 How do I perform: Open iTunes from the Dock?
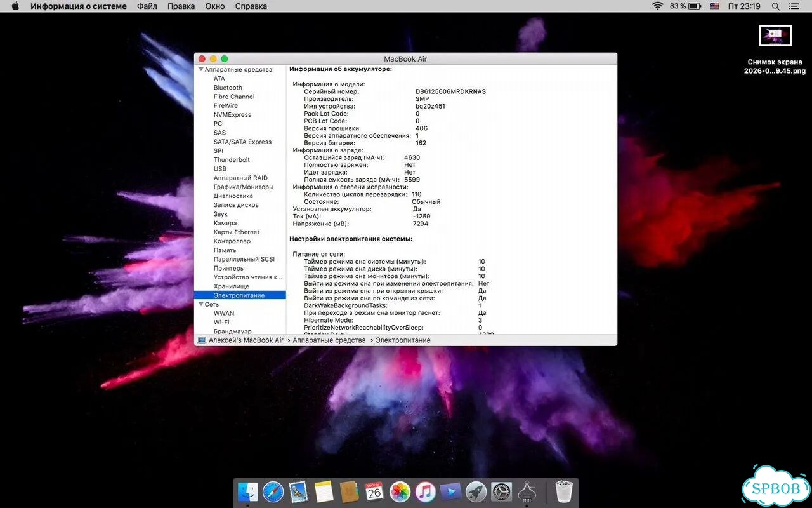(425, 491)
